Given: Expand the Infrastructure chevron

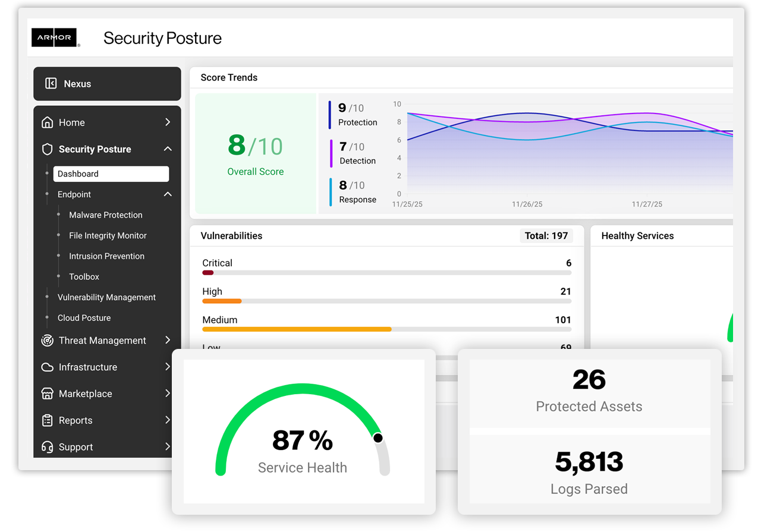Looking at the screenshot, I should click(x=168, y=367).
